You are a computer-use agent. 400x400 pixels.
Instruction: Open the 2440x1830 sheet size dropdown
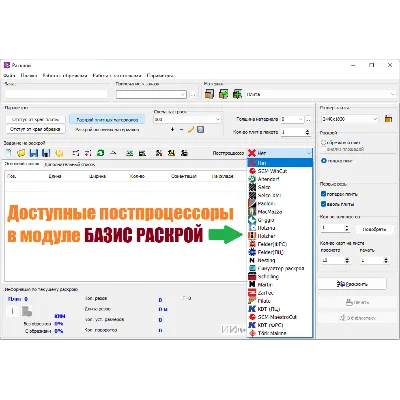[350, 119]
